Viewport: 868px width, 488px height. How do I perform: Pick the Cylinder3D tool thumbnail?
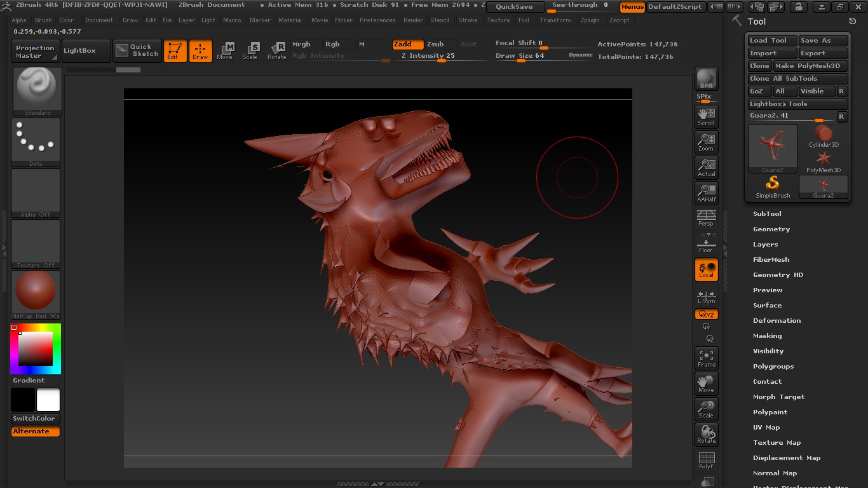(x=824, y=136)
